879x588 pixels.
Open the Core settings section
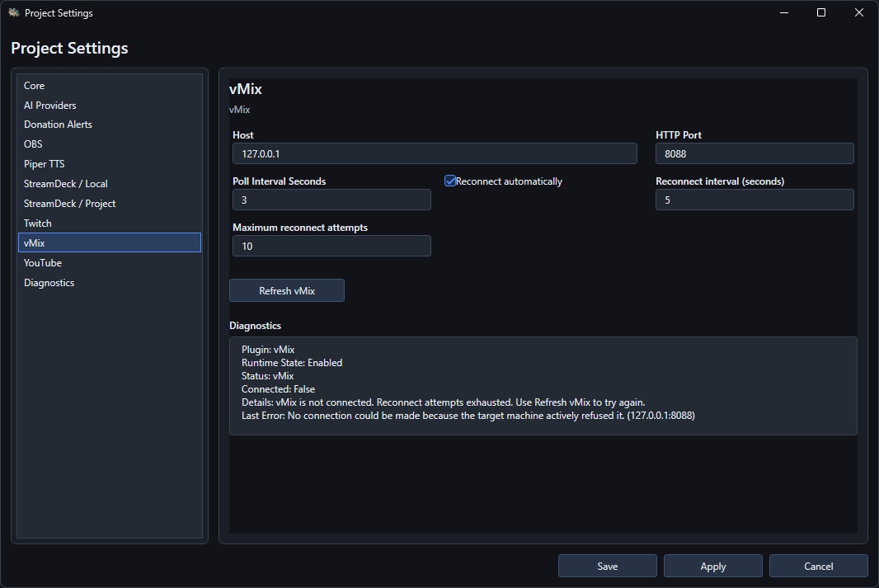point(110,85)
